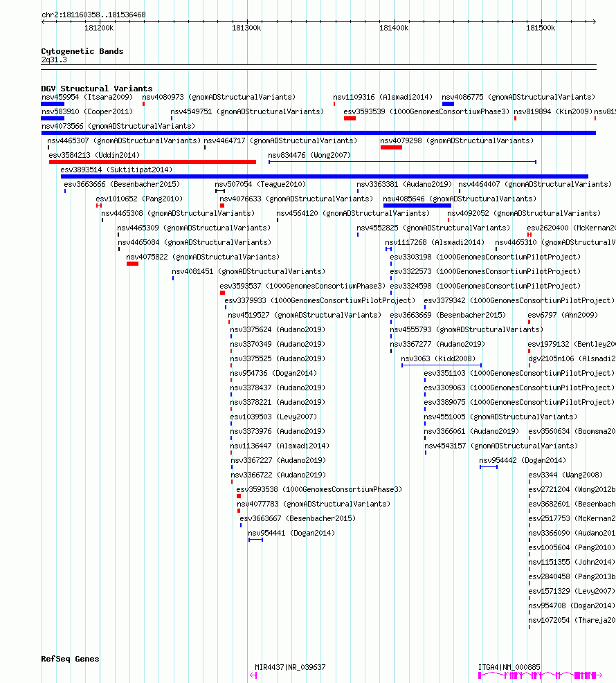Open nsv4519527 gnomAD variant label
Screen dimensions: 616x683
click(305, 315)
